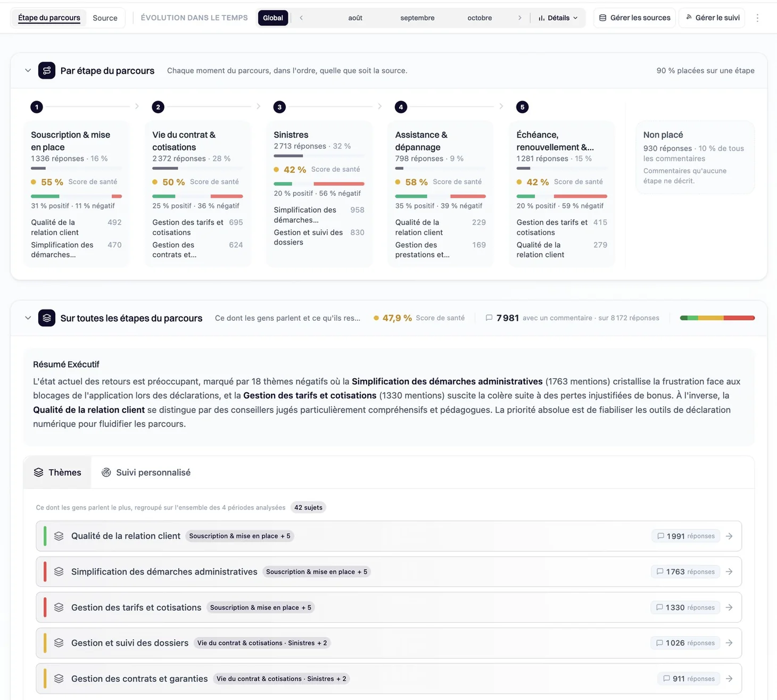Click the layers icon of the 'Gestion des tarifs et cotisations' row

pos(59,607)
